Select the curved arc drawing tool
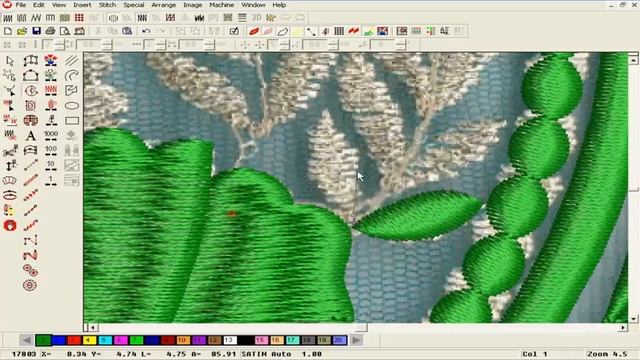640x360 pixels. coord(72,76)
